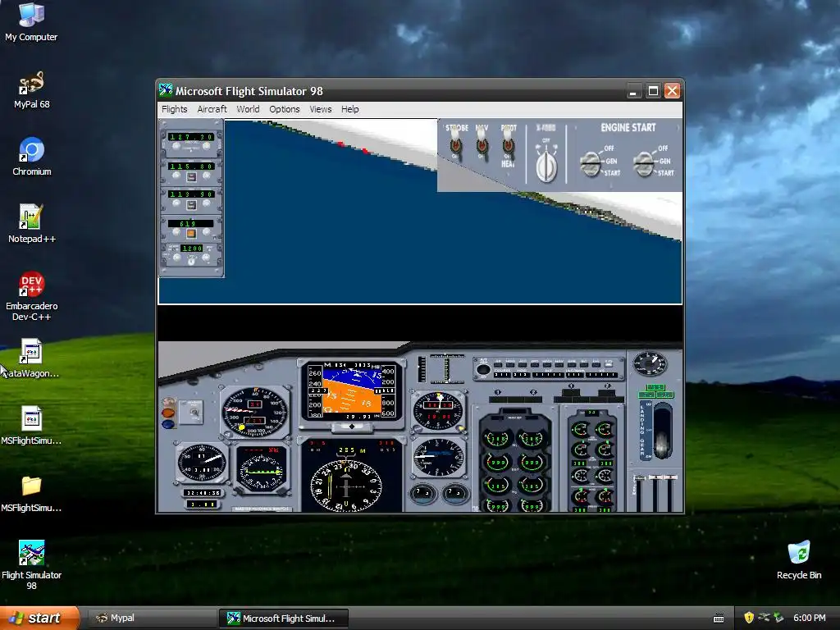The height and width of the screenshot is (630, 840).
Task: Click the right engine EGT gauge
Action: pos(531,462)
